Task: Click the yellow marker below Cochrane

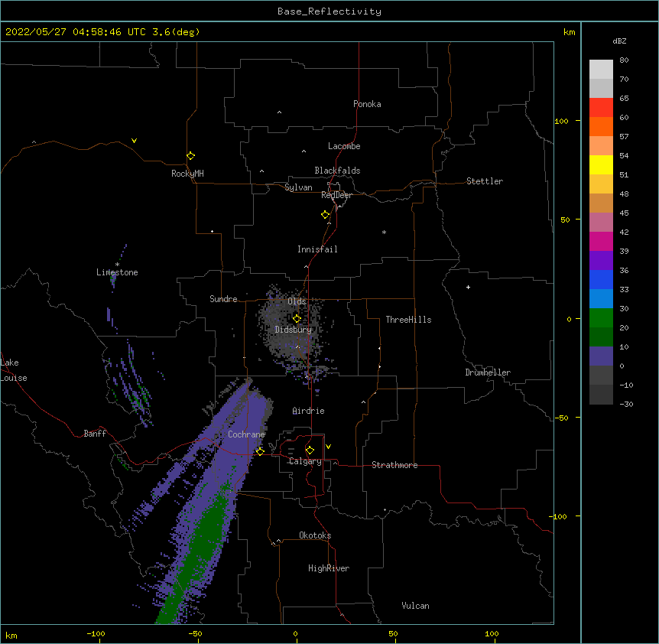Action: 260,451
